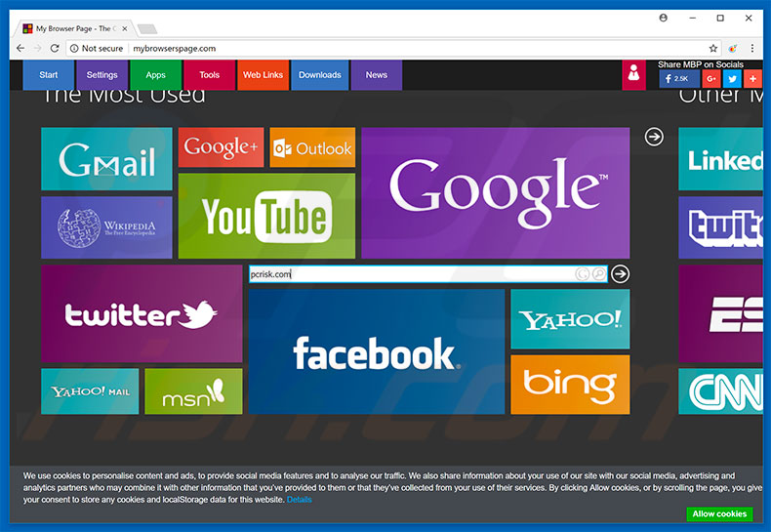Click the red user profile icon
This screenshot has width=771, height=532.
pyautogui.click(x=633, y=75)
